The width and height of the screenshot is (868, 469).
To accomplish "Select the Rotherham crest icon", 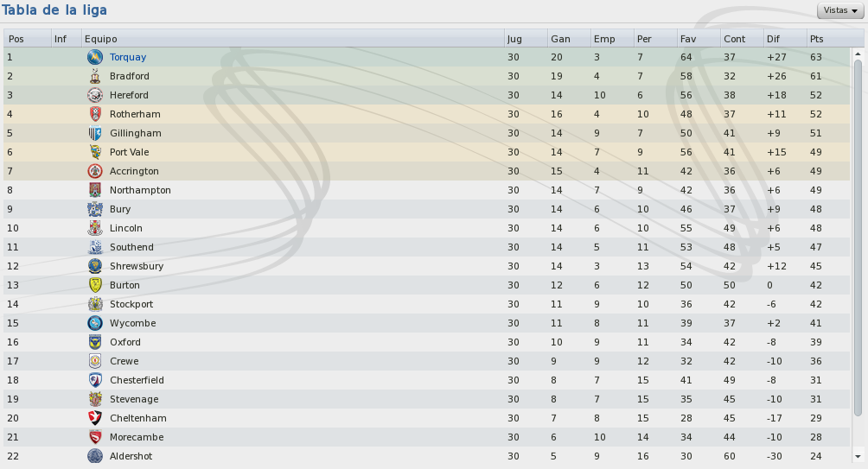I will 95,114.
